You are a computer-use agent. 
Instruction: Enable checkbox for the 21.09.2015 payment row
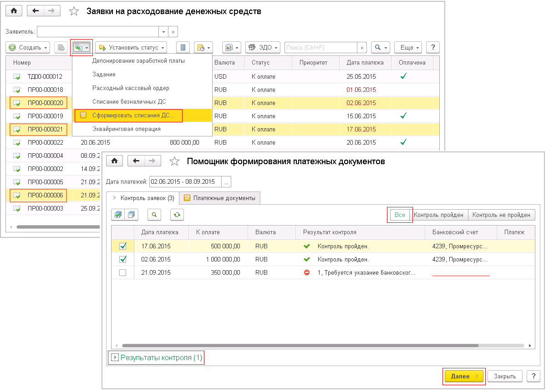tap(122, 272)
